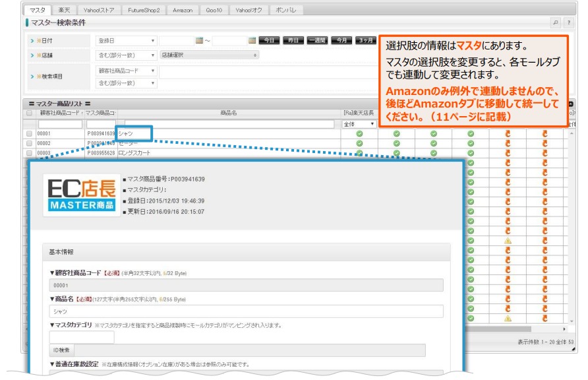This screenshot has height=380, width=588.
Task: Open the 店舗 含む(部分一致) dropdown
Action: (126, 55)
